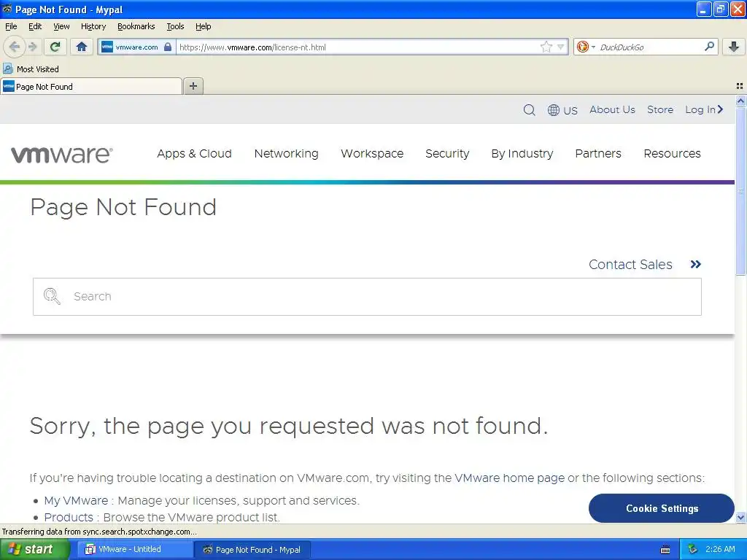The width and height of the screenshot is (747, 560).
Task: Click the URL address field
Action: 357,47
